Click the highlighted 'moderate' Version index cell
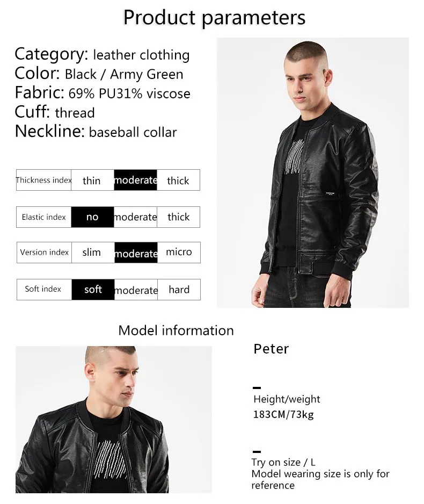This screenshot has width=424, height=504. [136, 253]
